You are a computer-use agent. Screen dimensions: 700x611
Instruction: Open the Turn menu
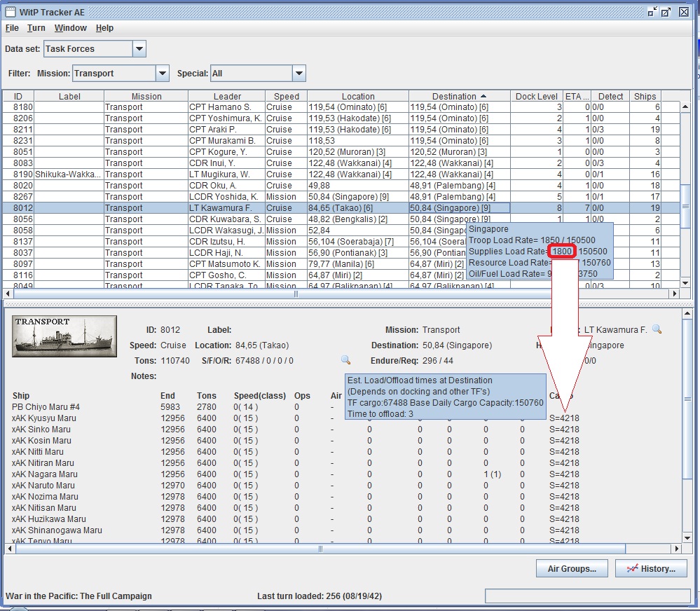point(36,28)
